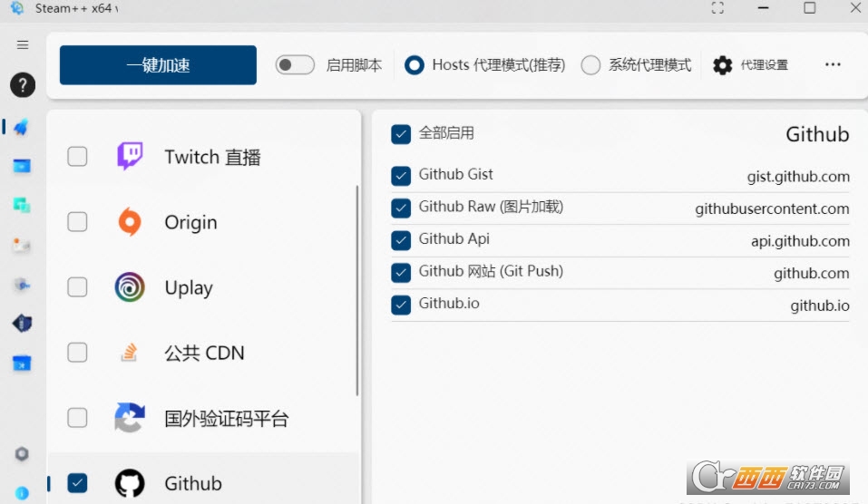Screen dimensions: 868x504
Task: Select the Hosts 代理模式 radio button
Action: tap(414, 65)
